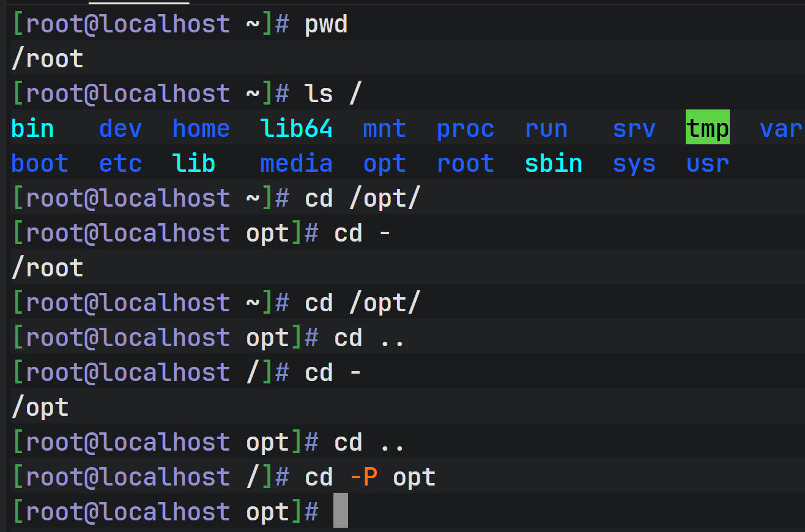Screen dimensions: 805x532
Task: Click the highlighted tmp directory name
Action: tap(708, 128)
